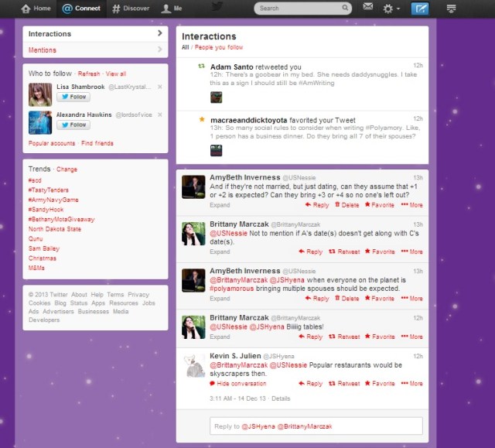The height and width of the screenshot is (448, 495).
Task: Favorite Brittany's A's date(s) tweet
Action: click(x=380, y=251)
